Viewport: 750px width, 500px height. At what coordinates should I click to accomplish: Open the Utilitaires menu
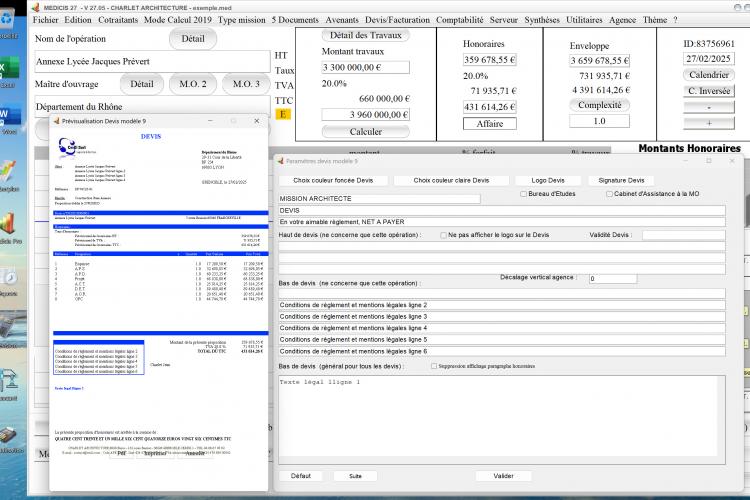click(x=584, y=20)
